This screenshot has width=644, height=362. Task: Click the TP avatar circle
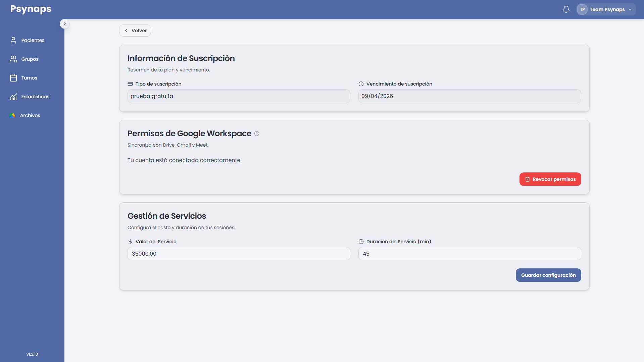582,9
